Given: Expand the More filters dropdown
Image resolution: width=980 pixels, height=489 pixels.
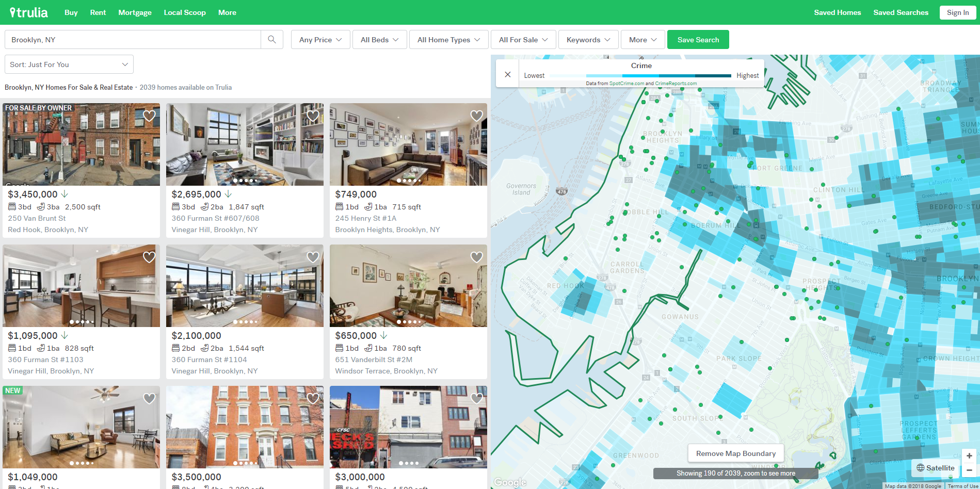Looking at the screenshot, I should 643,40.
